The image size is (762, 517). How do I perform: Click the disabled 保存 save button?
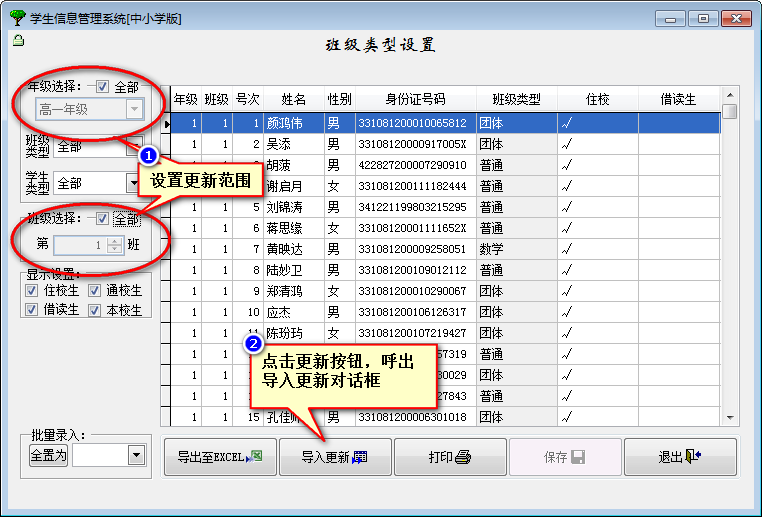tap(564, 457)
